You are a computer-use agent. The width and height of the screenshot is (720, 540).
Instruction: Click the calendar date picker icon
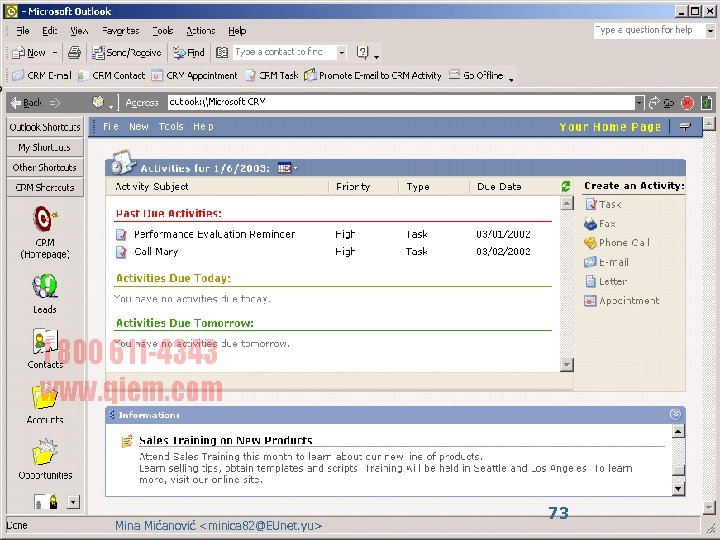pyautogui.click(x=287, y=168)
